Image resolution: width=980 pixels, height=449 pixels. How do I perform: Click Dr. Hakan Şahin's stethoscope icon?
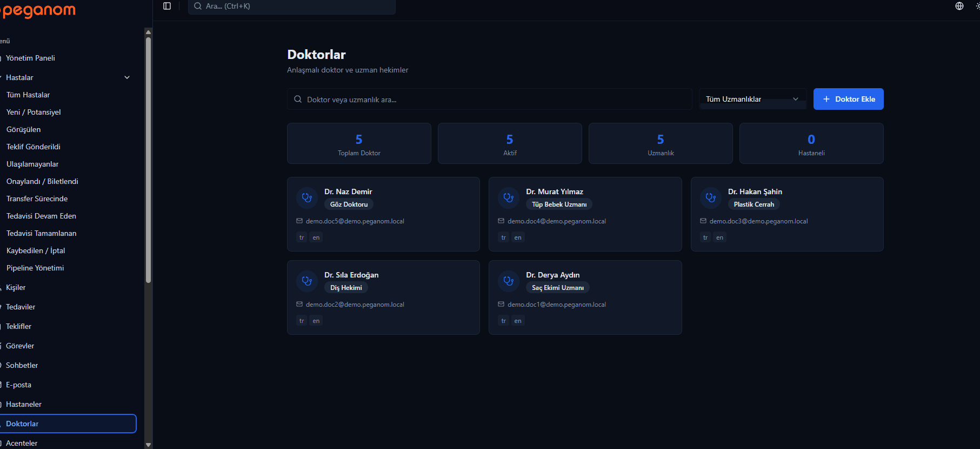711,198
